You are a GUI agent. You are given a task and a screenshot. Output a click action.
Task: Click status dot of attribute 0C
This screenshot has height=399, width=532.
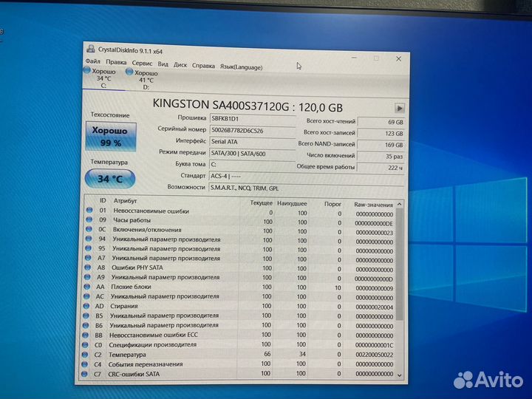[x=89, y=229]
